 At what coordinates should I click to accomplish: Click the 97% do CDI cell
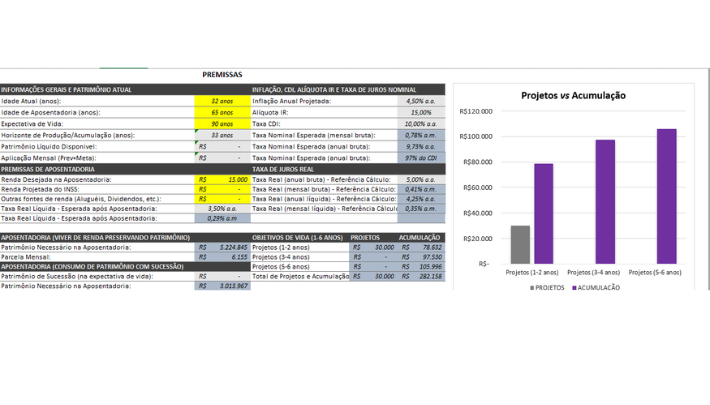click(420, 157)
